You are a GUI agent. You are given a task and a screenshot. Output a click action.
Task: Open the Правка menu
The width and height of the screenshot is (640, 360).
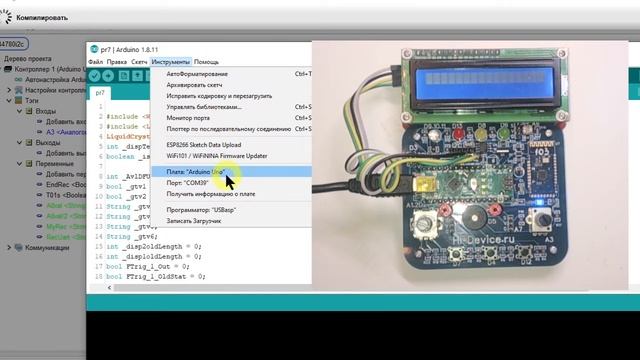tap(117, 62)
